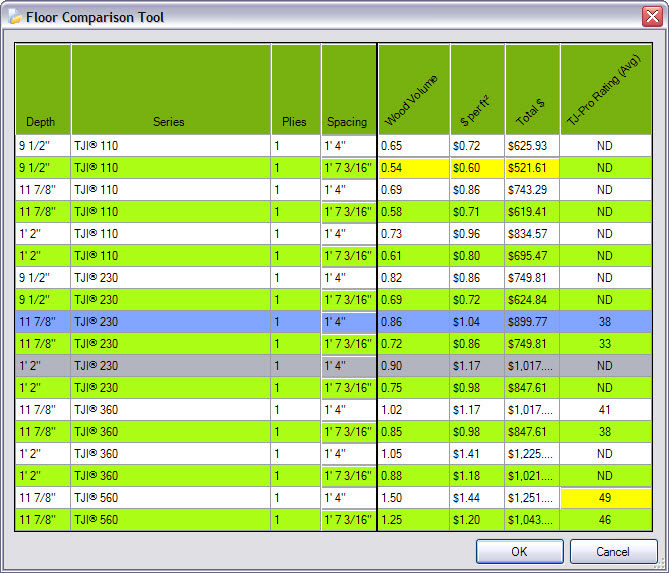Sort by the Series column header
Screen dimensions: 669x573
coord(171,89)
